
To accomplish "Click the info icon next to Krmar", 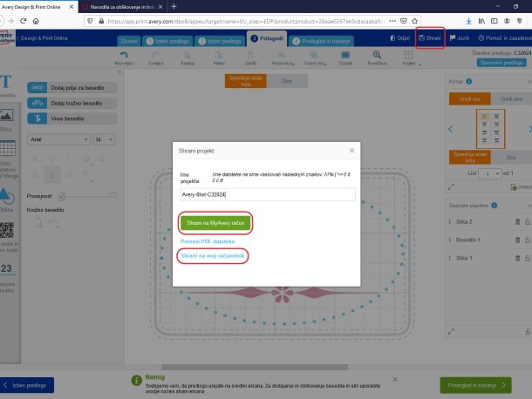I will (x=469, y=81).
